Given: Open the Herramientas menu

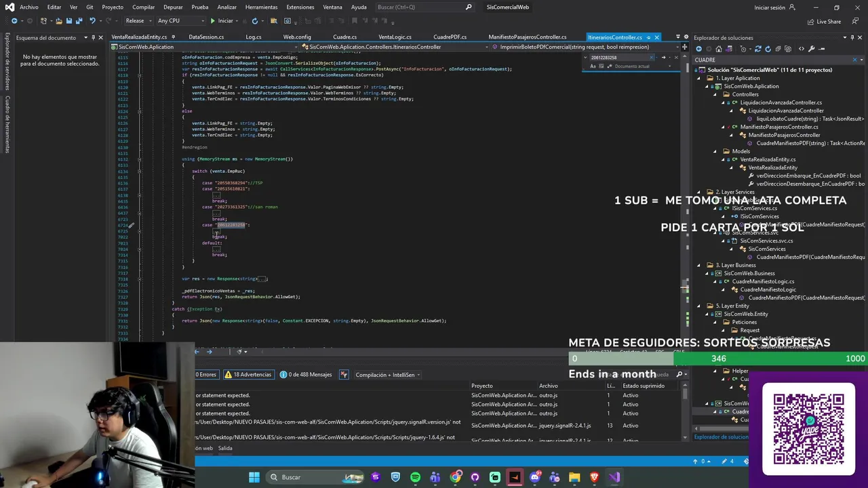Looking at the screenshot, I should 261,7.
